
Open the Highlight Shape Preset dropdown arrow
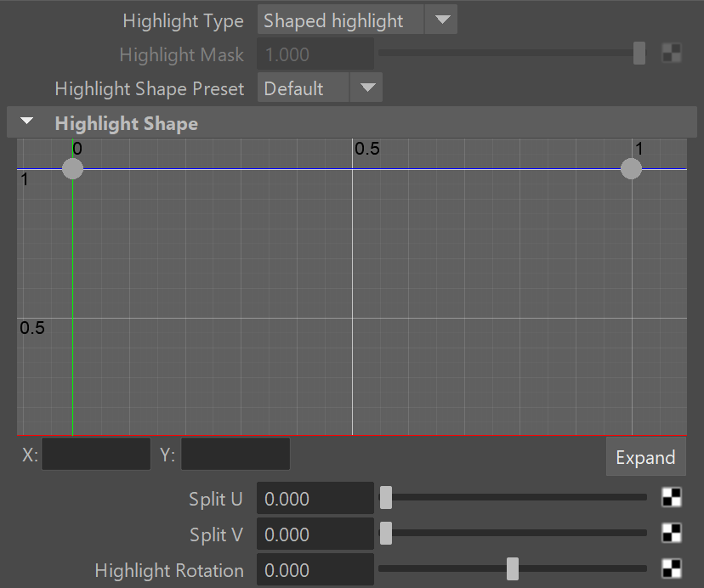tap(367, 88)
